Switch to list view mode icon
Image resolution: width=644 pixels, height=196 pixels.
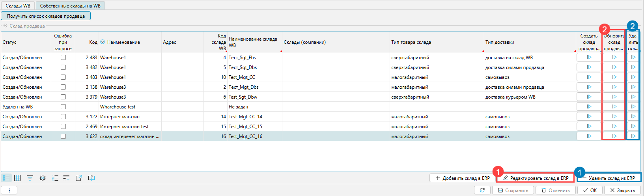coord(6,178)
